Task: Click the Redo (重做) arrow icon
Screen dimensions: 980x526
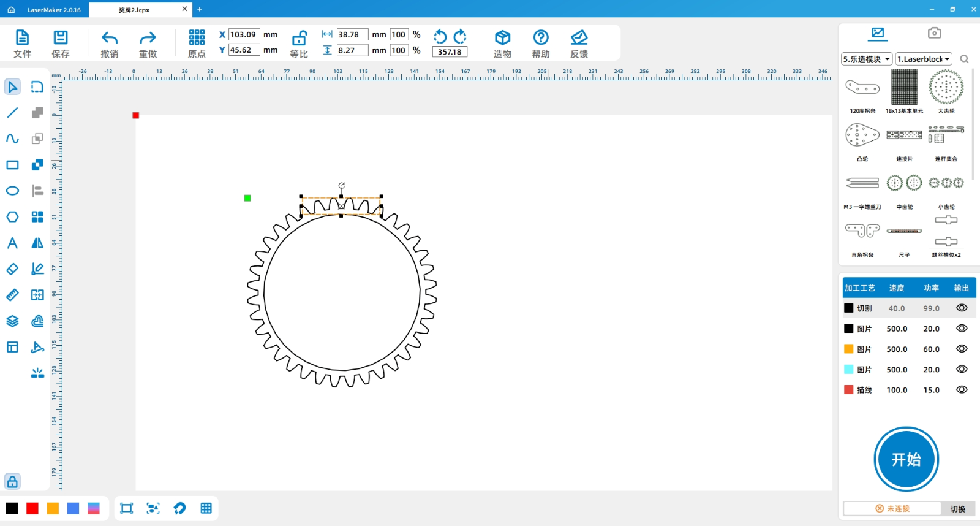Action: [x=148, y=38]
